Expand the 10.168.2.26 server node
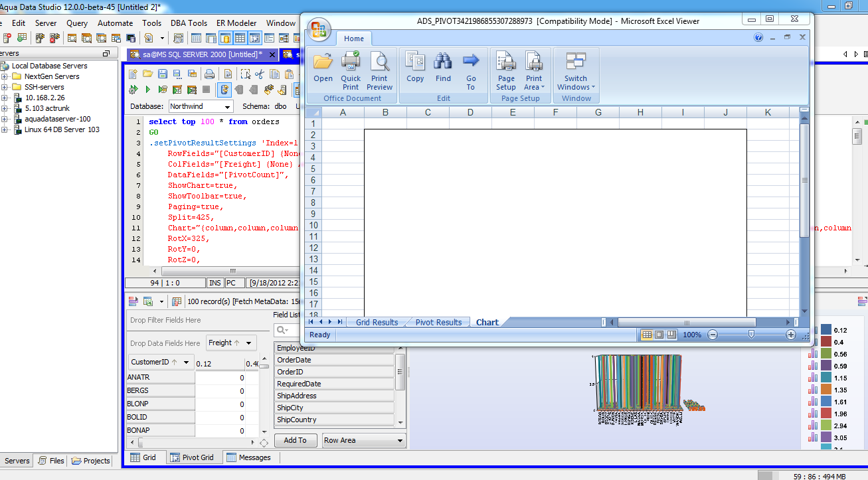The image size is (868, 480). pos(5,98)
